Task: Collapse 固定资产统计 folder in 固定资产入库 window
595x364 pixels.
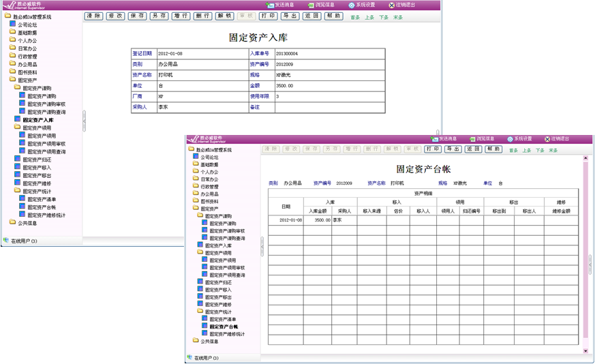Action: tap(18, 191)
